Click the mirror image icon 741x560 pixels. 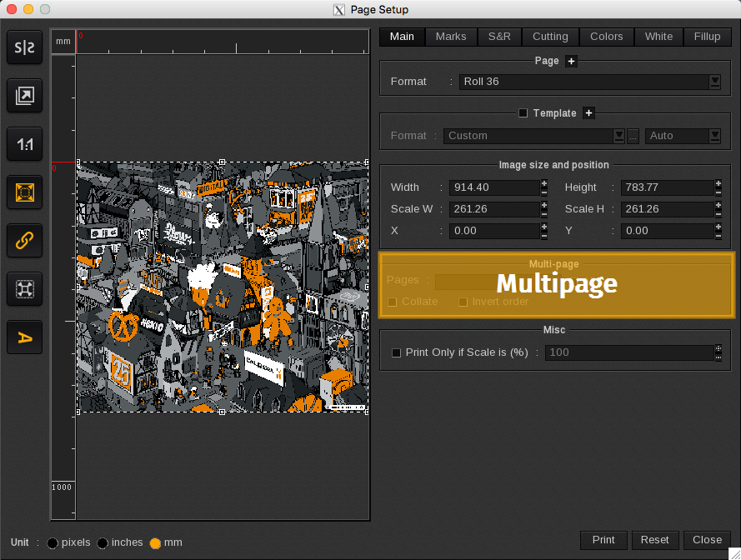pos(25,48)
